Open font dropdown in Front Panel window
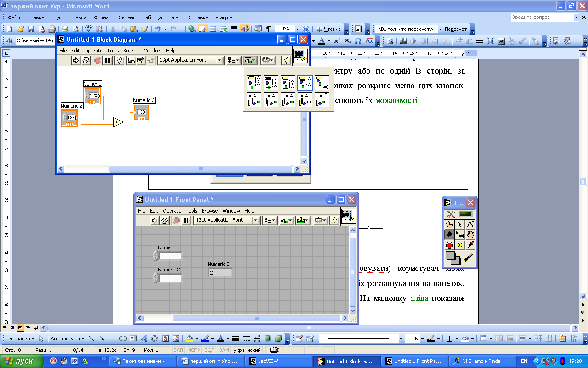The height and width of the screenshot is (368, 588). pos(226,220)
